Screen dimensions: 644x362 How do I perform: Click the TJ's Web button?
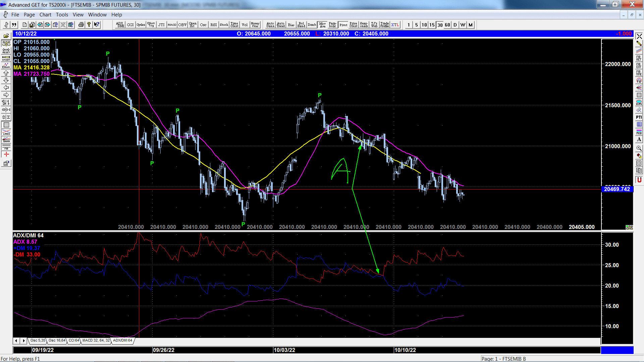pos(374,25)
